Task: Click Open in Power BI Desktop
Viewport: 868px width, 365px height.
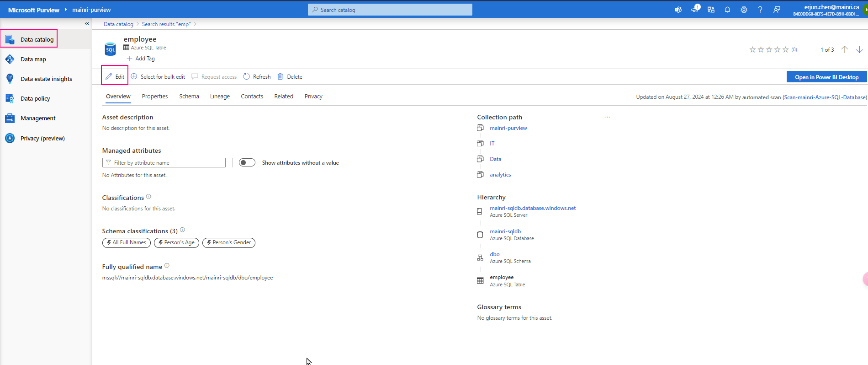Action: (826, 77)
